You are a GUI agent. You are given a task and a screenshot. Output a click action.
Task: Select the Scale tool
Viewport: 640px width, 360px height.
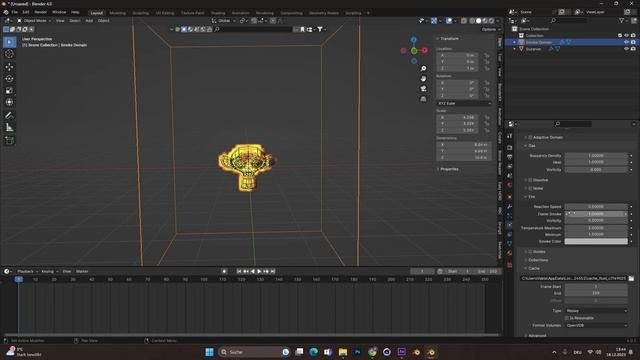coord(9,90)
